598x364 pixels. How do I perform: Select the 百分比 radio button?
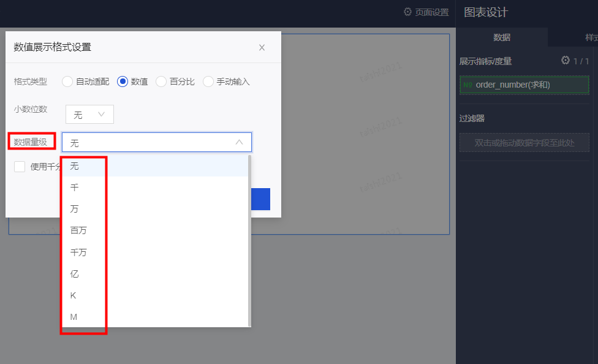pos(161,82)
